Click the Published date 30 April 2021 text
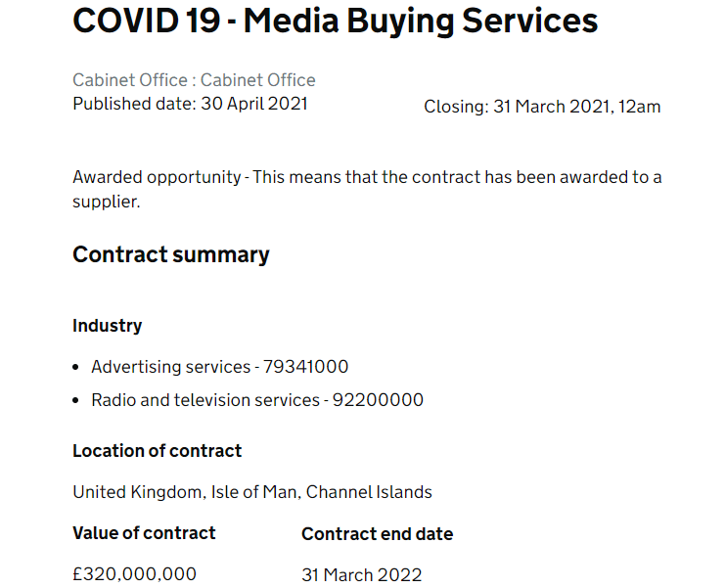This screenshot has height=588, width=725. click(x=190, y=104)
